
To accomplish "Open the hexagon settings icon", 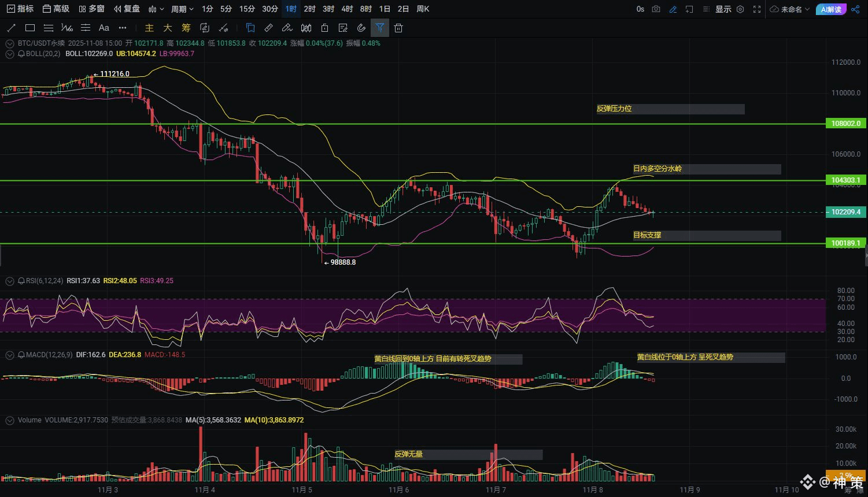I will point(740,9).
